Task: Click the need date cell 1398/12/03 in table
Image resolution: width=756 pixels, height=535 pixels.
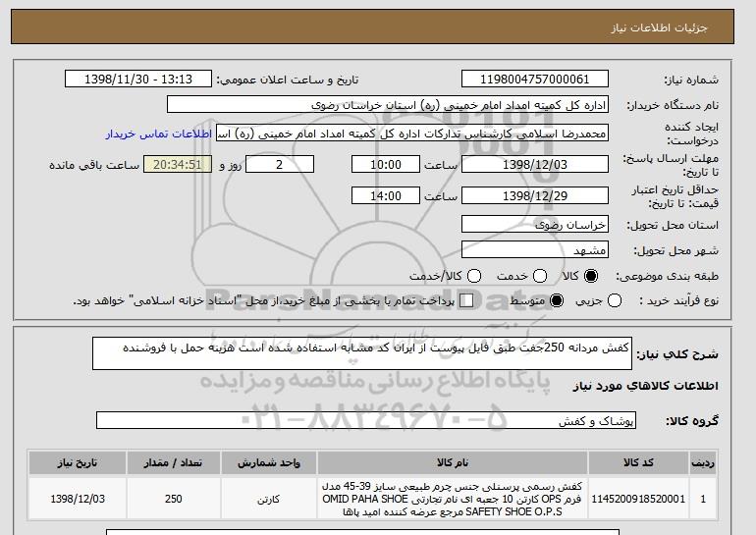Action: point(78,499)
